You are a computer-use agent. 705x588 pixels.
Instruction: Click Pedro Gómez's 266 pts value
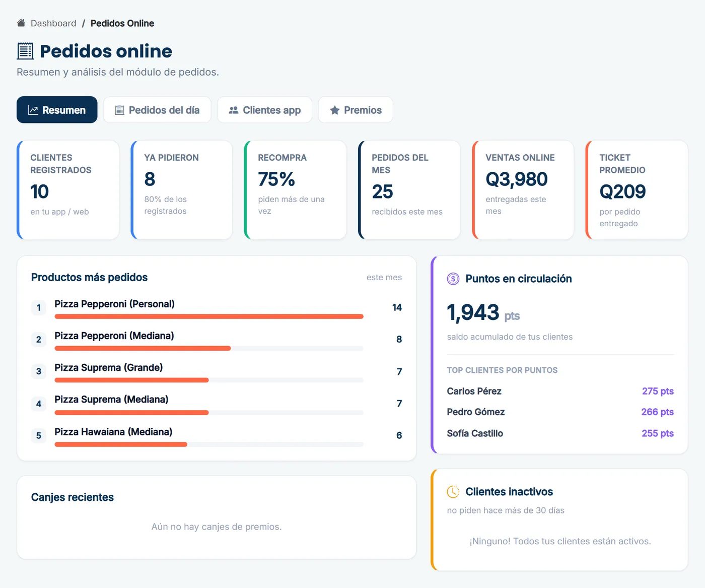coord(657,412)
